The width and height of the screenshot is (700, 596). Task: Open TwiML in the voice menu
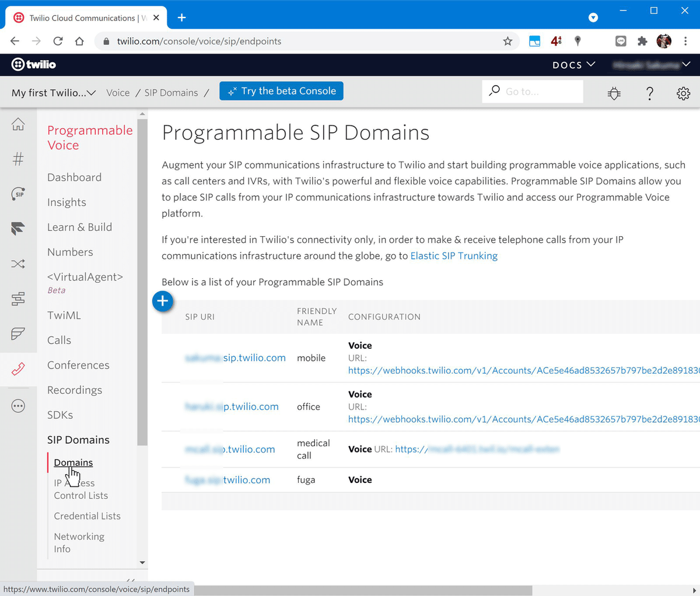64,315
